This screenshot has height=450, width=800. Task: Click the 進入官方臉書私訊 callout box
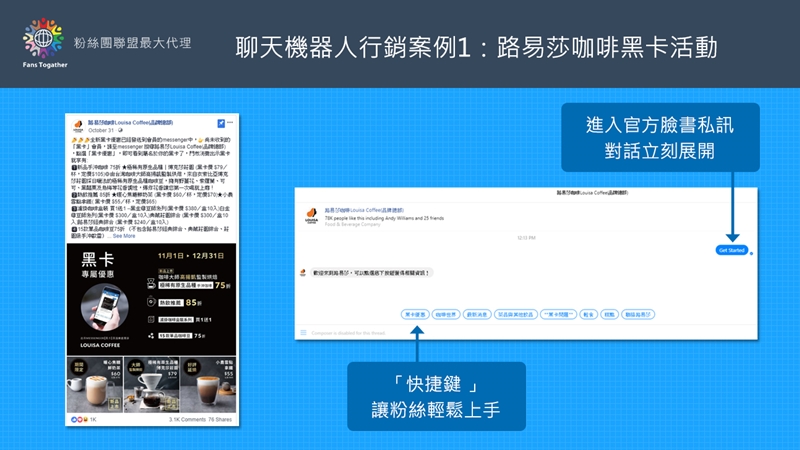pos(660,137)
